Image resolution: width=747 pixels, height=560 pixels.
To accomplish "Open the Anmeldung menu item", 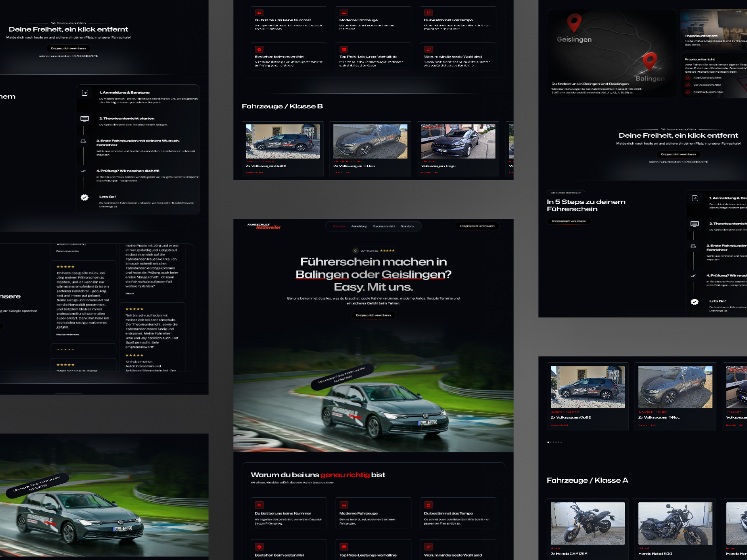I will [x=359, y=226].
